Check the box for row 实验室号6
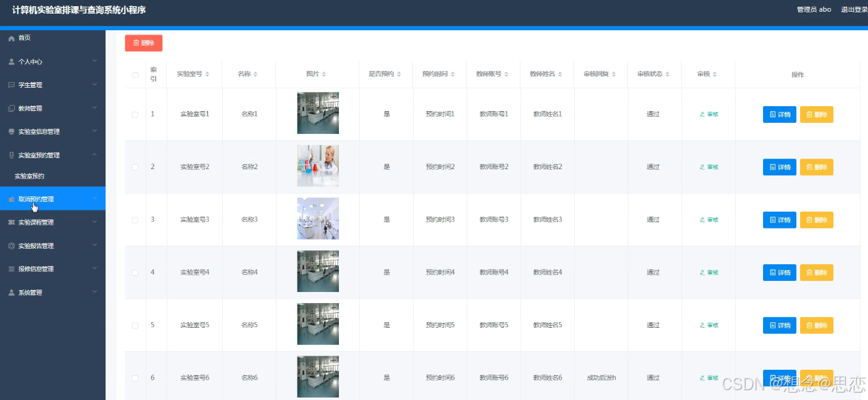 point(135,378)
